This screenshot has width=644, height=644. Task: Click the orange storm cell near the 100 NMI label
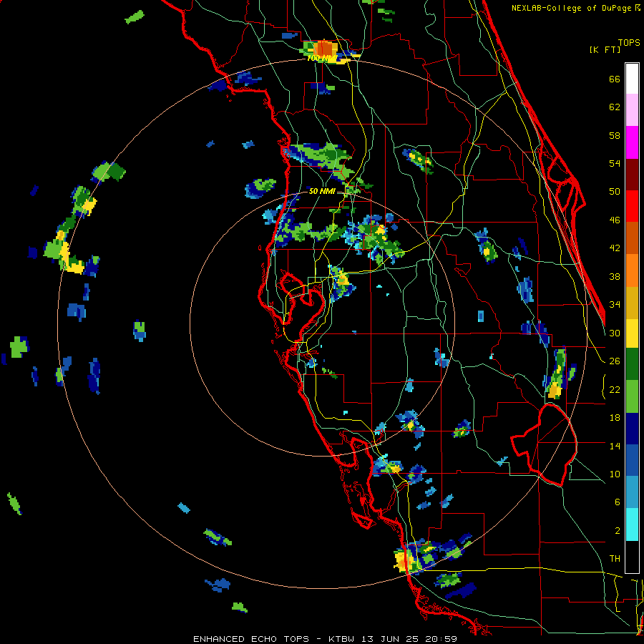tap(324, 48)
